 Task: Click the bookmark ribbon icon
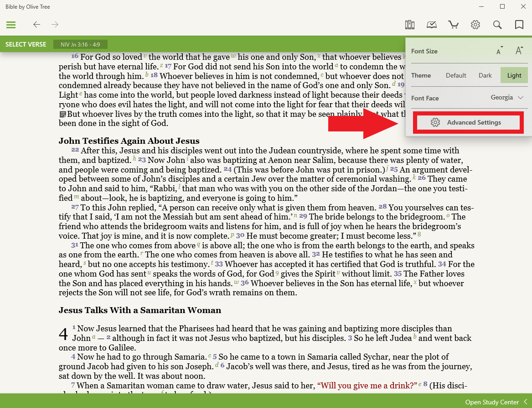point(519,25)
